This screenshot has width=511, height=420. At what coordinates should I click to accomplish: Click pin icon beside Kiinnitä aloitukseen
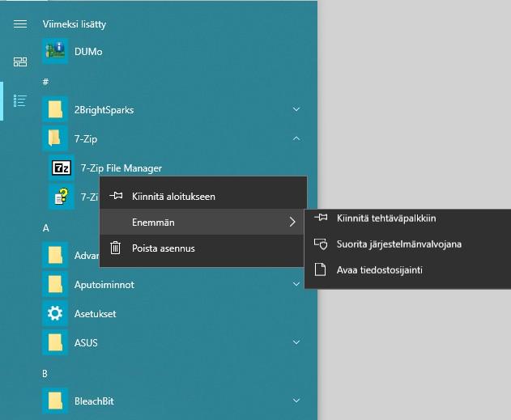[x=116, y=196]
